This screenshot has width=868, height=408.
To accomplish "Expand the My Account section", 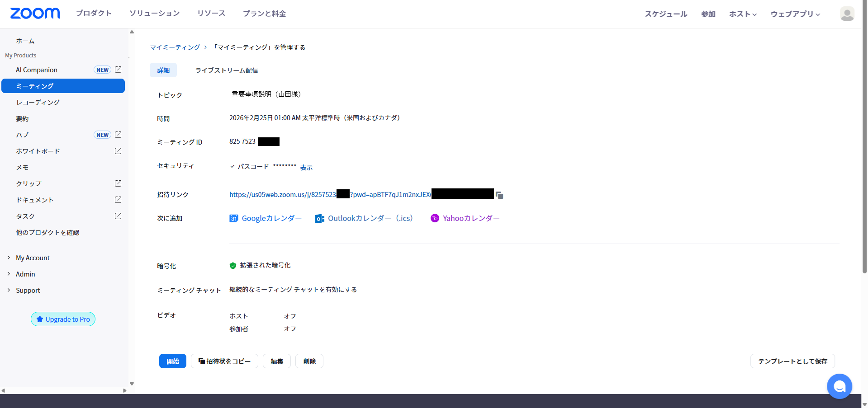I will pyautogui.click(x=33, y=258).
